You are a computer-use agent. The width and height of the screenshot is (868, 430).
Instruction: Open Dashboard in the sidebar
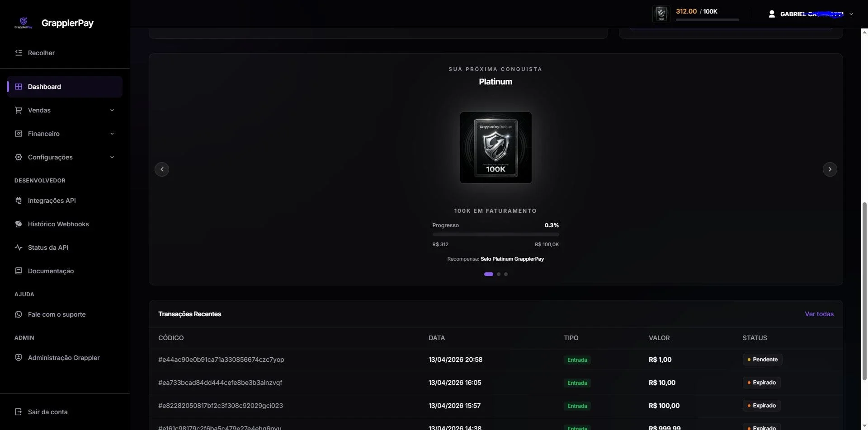pos(65,87)
